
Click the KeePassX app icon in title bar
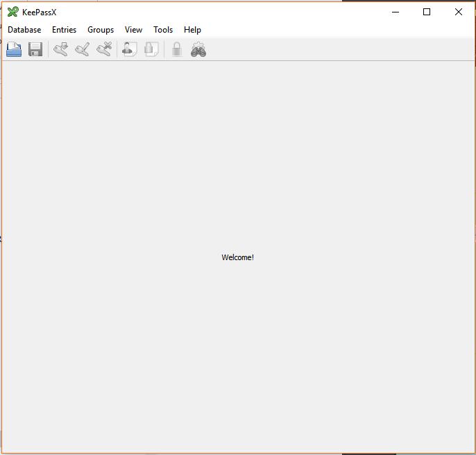[x=12, y=12]
